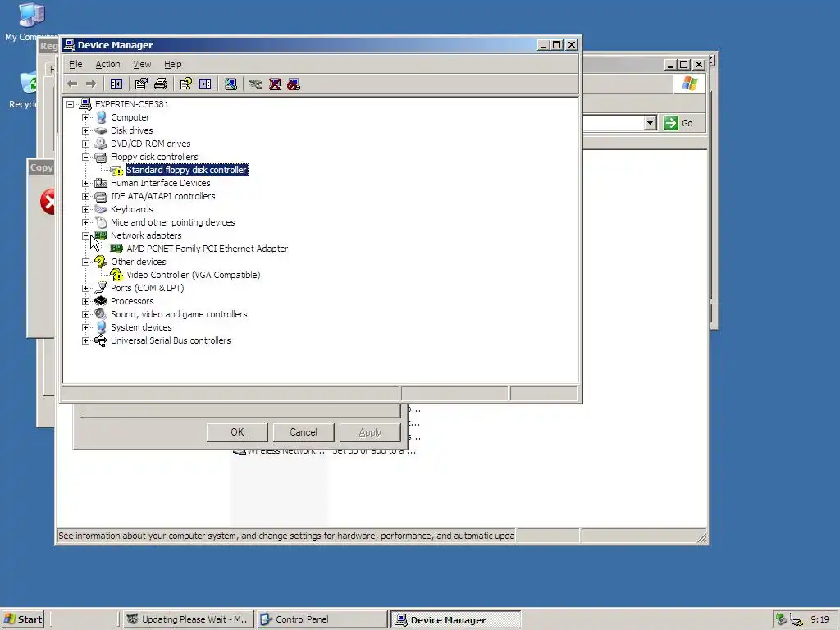Click the Control Panel status bar text
Image resolution: width=840 pixels, height=630 pixels.
(x=286, y=536)
